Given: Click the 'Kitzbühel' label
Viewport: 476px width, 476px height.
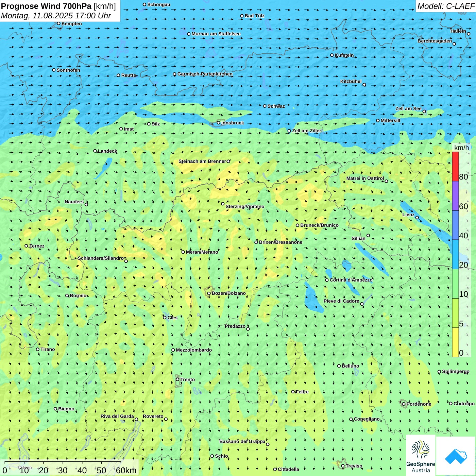Looking at the screenshot, I should [351, 81].
